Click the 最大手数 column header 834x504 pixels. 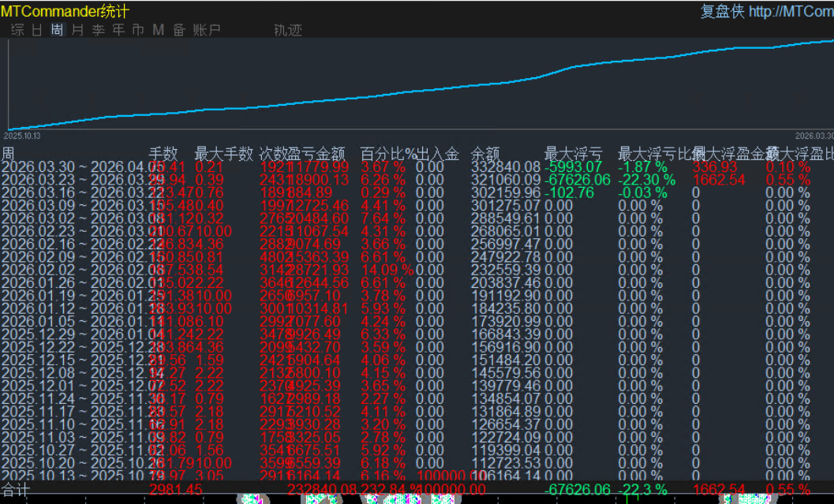224,154
